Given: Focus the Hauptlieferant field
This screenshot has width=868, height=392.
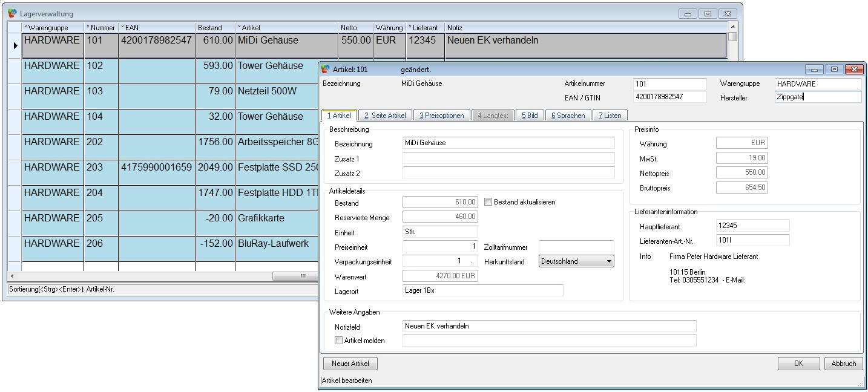Looking at the screenshot, I should [x=752, y=226].
